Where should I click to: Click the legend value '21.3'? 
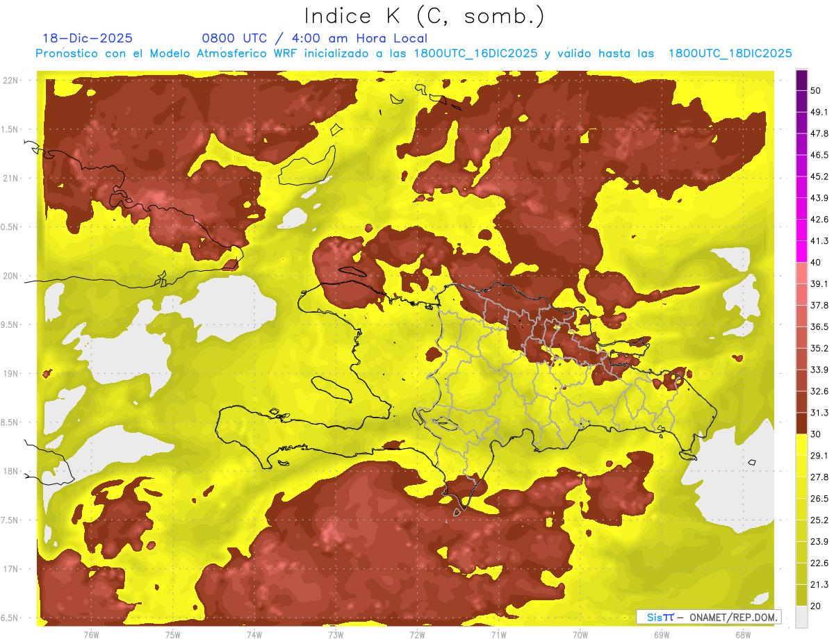pyautogui.click(x=819, y=584)
